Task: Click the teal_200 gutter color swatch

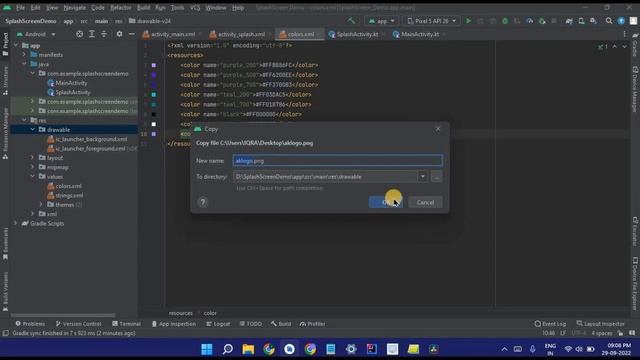Action: pos(154,95)
